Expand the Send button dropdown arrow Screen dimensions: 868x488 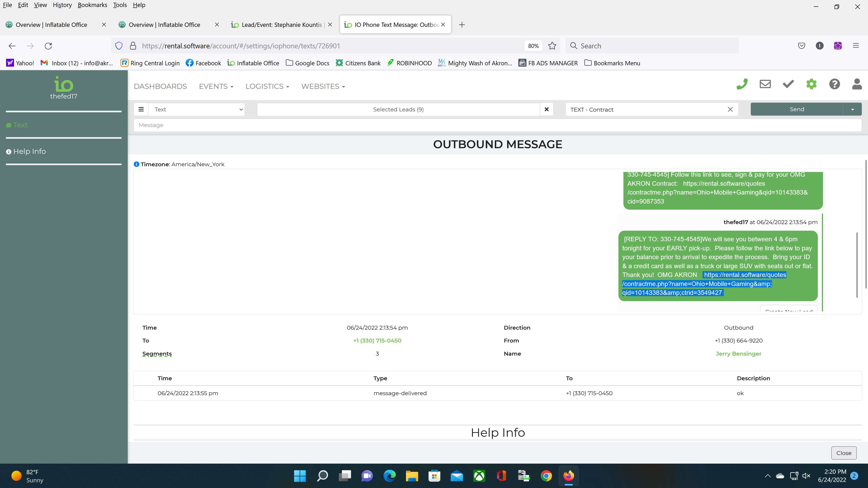(x=852, y=109)
